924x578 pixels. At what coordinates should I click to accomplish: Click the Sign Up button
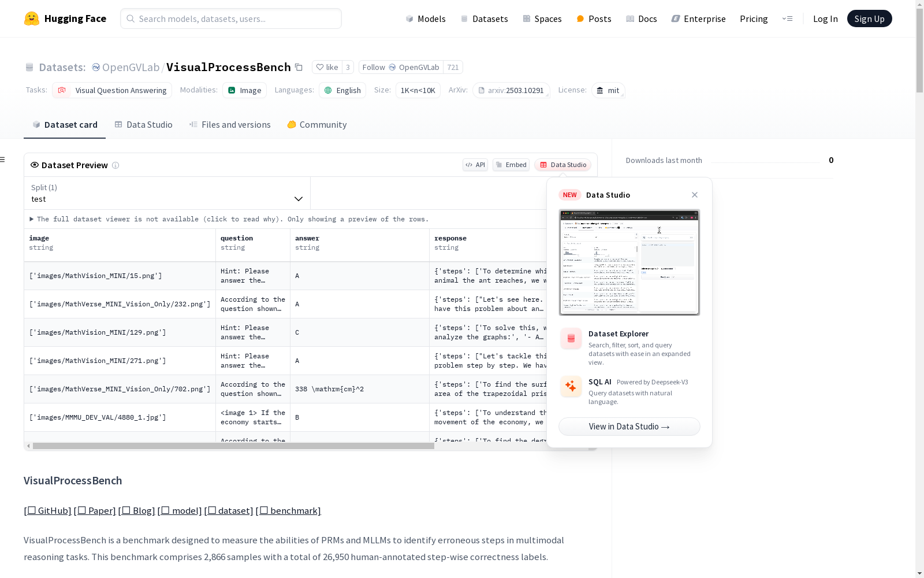pyautogui.click(x=869, y=18)
